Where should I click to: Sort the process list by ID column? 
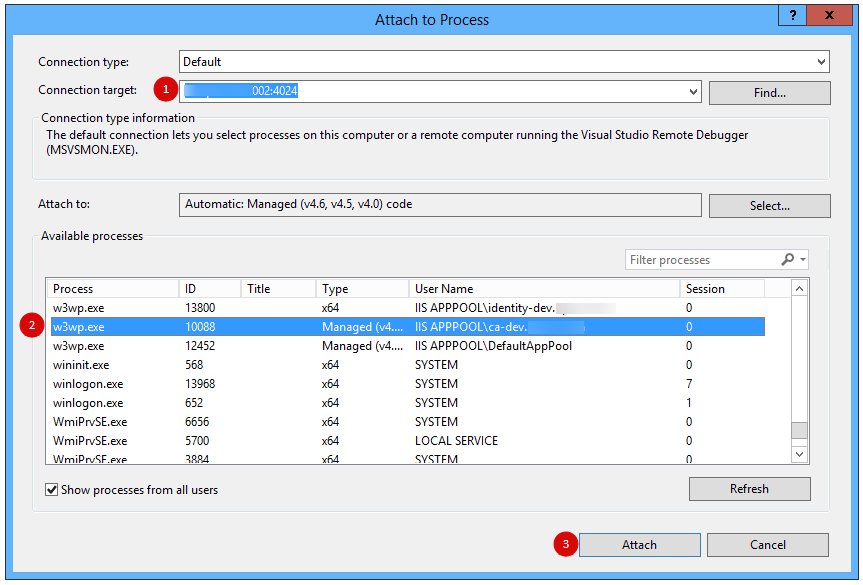210,288
